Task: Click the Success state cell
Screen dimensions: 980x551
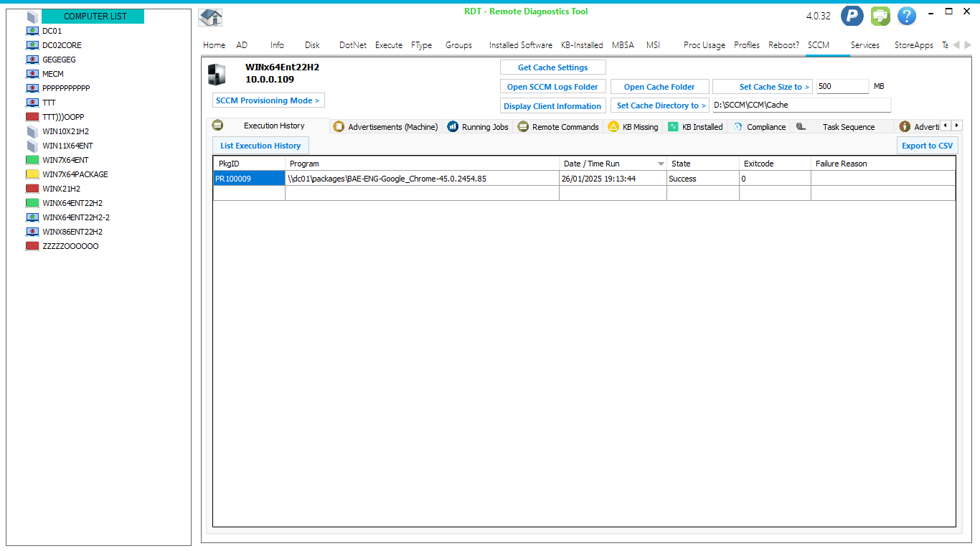Action: point(703,179)
